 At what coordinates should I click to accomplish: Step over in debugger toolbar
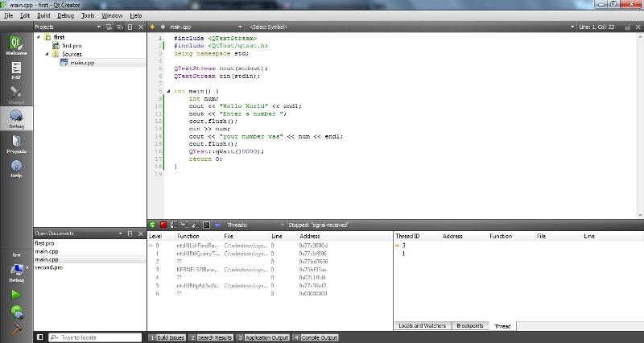[x=174, y=225]
